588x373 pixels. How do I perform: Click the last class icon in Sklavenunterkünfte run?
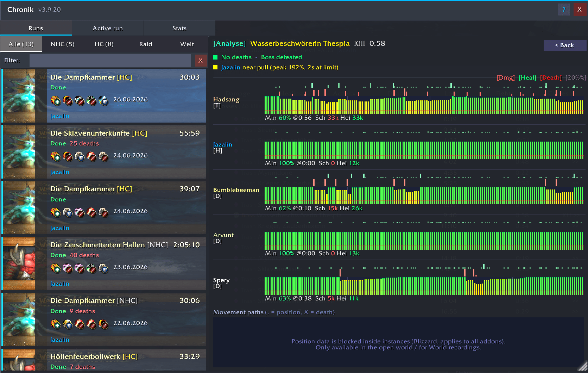coord(103,156)
